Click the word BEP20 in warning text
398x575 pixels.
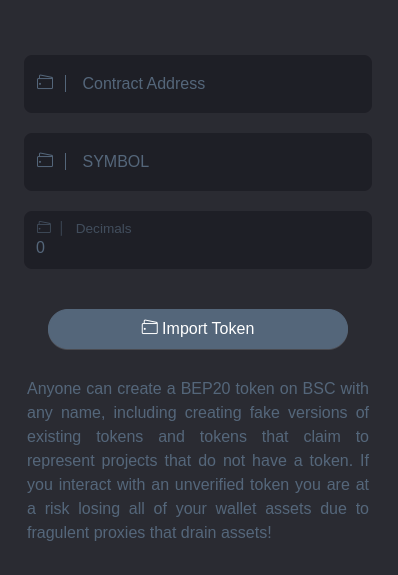[x=205, y=389]
